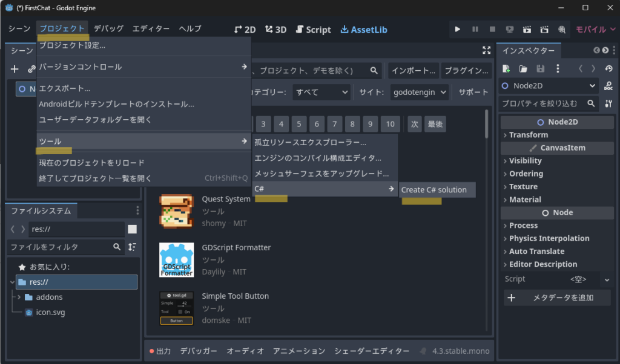This screenshot has width=620, height=364.
Task: Click the search magnifier in property filter
Action: [591, 103]
